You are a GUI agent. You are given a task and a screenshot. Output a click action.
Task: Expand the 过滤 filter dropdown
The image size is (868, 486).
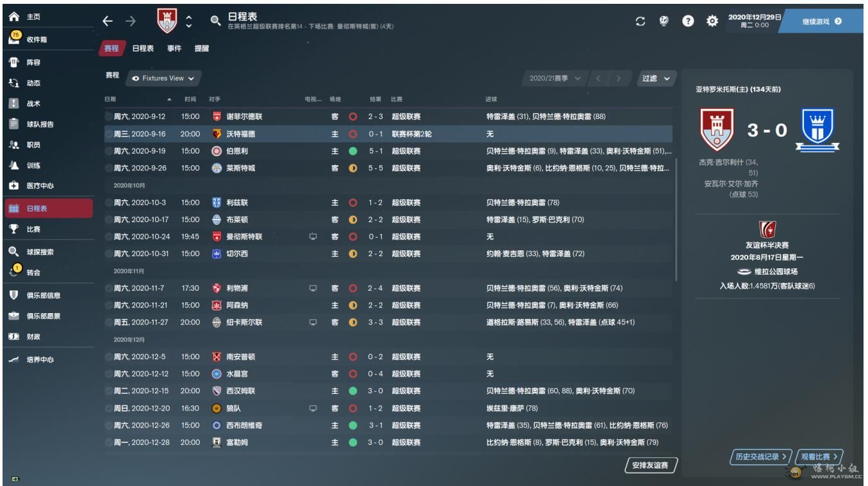click(656, 78)
